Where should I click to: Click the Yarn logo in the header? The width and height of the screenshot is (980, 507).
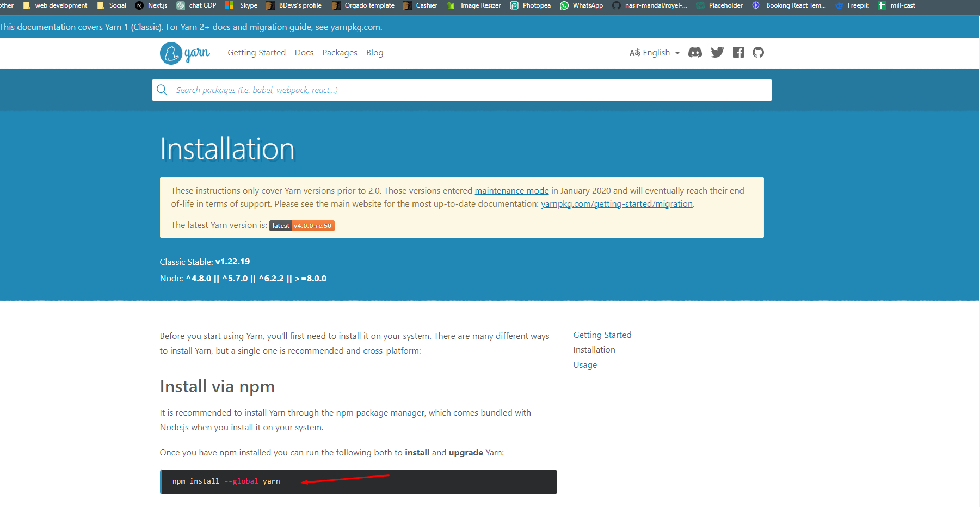[x=185, y=53]
